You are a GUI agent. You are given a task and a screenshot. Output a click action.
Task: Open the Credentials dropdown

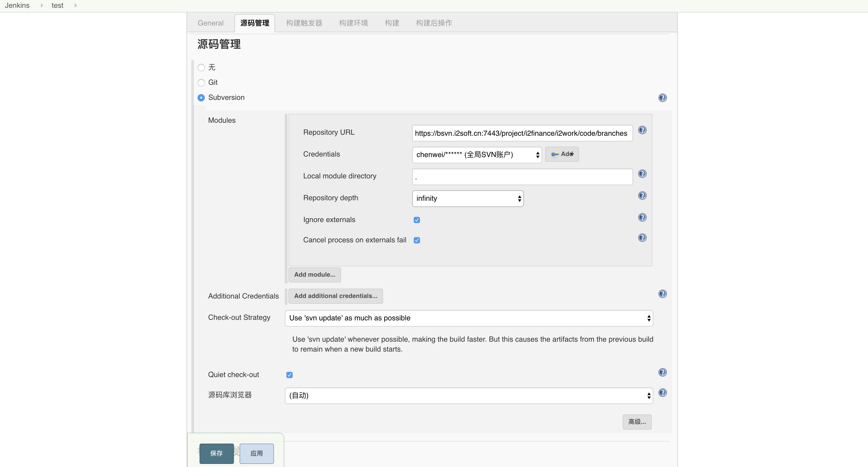[477, 155]
